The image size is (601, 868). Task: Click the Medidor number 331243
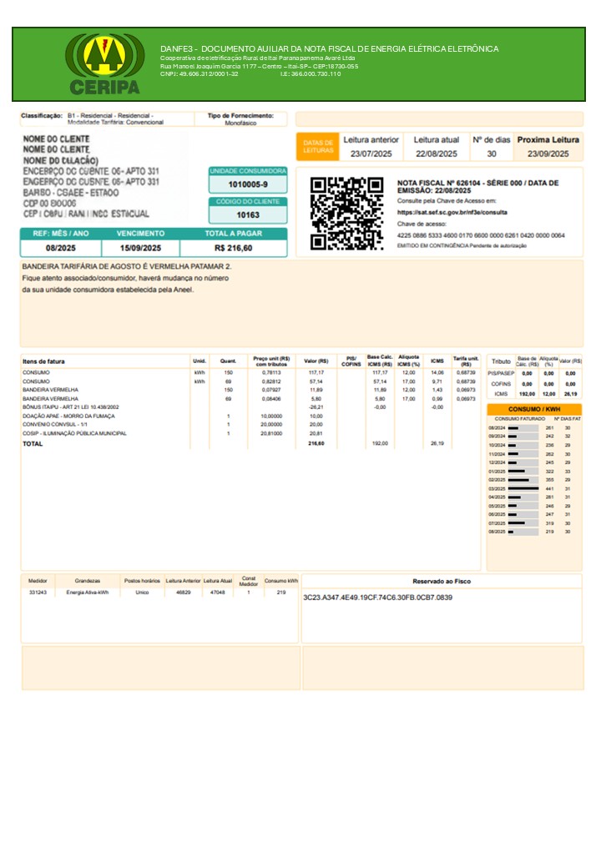click(x=38, y=592)
